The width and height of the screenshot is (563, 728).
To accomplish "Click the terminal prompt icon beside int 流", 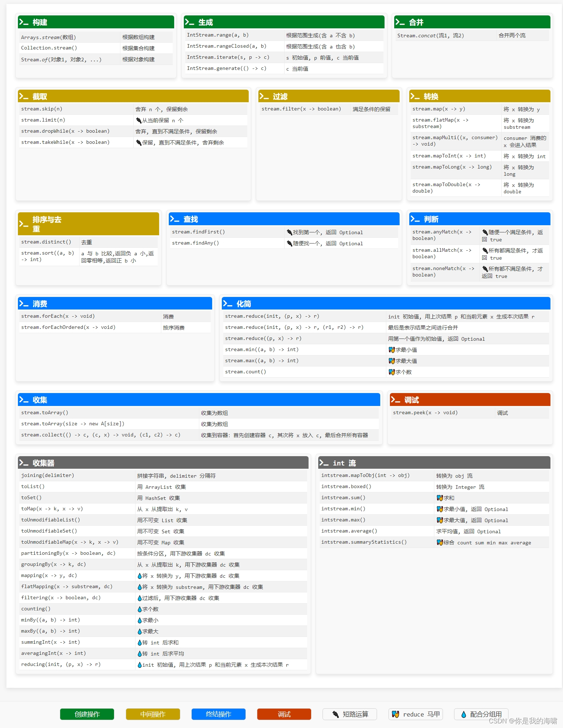I will 324,463.
